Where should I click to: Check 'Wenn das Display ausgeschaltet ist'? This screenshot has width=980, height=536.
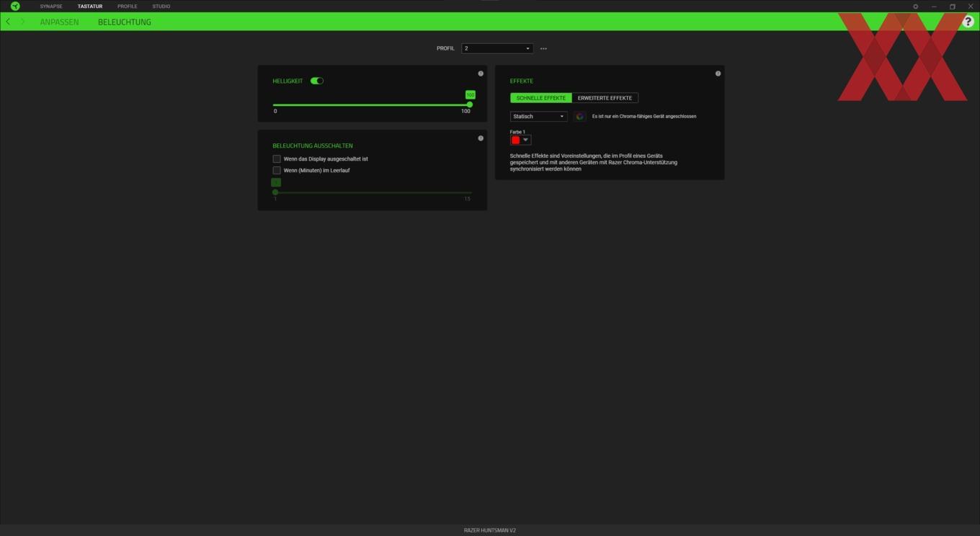point(277,158)
